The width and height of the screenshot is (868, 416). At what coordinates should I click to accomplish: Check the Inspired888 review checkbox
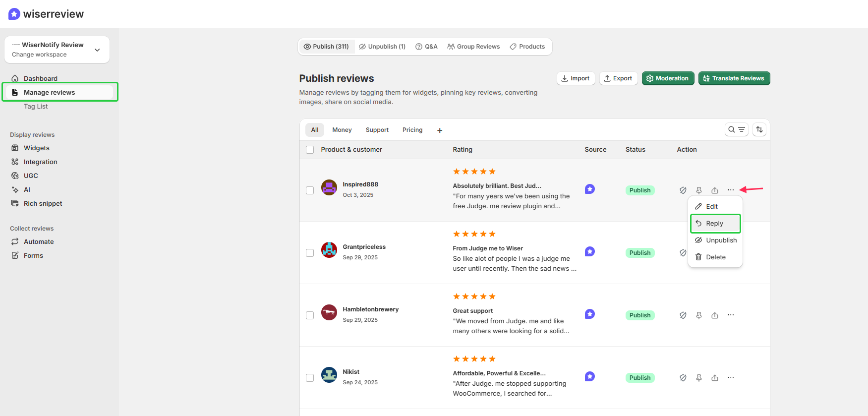click(x=310, y=190)
